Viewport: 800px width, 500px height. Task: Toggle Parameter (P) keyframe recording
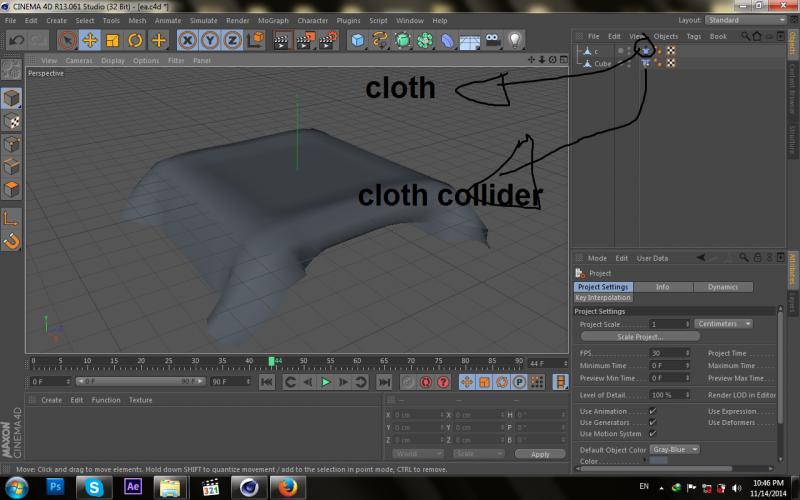click(x=519, y=382)
